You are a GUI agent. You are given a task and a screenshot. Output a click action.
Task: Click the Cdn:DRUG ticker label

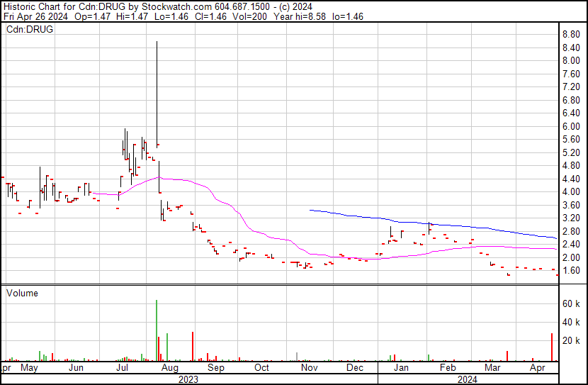[30, 30]
